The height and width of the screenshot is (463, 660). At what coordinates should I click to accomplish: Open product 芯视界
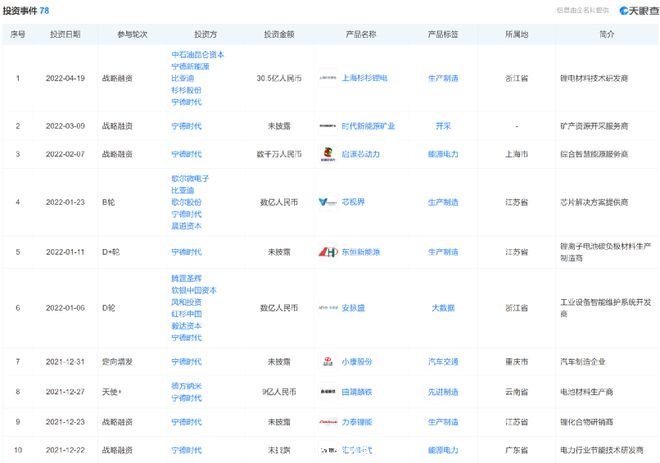tap(353, 202)
